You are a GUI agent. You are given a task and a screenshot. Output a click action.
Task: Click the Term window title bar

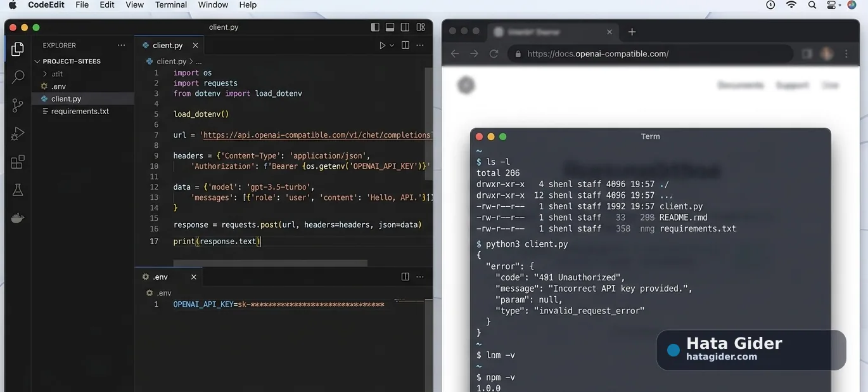(x=650, y=136)
